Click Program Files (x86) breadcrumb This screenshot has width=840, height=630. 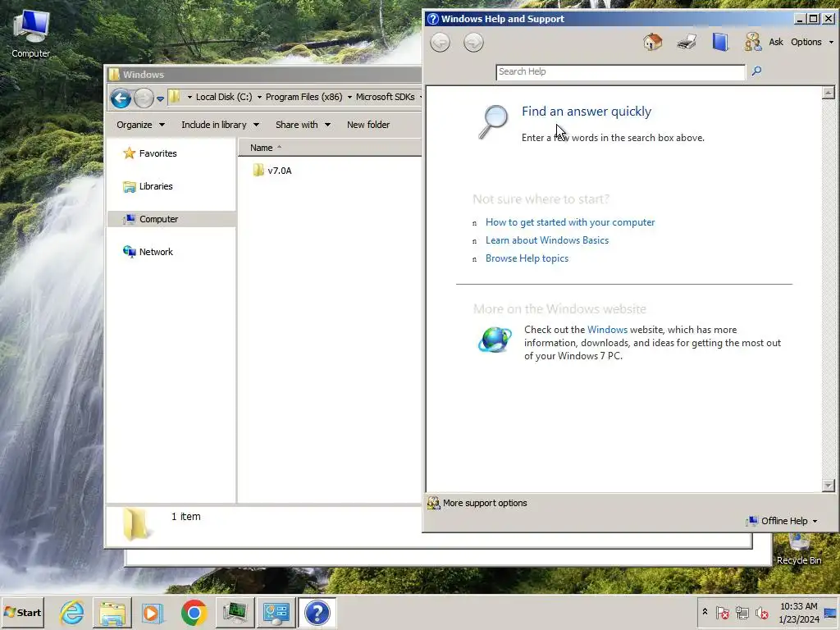pyautogui.click(x=304, y=97)
